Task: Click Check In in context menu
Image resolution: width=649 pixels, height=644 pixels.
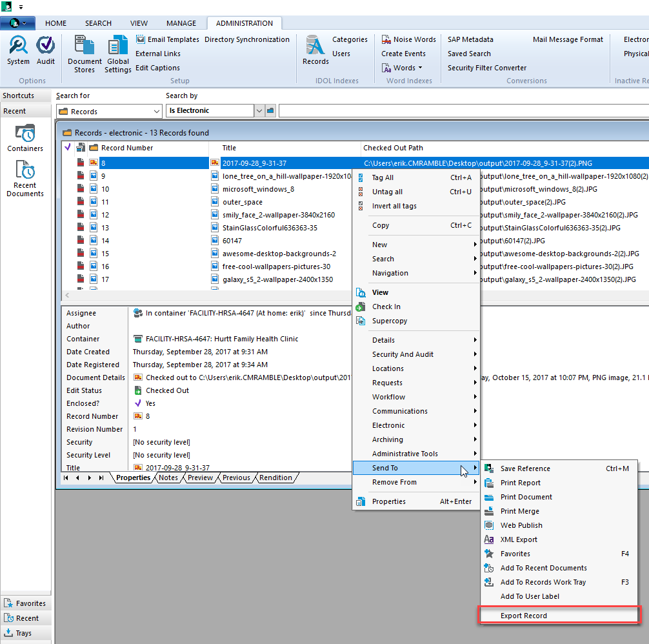Action: coord(416,307)
